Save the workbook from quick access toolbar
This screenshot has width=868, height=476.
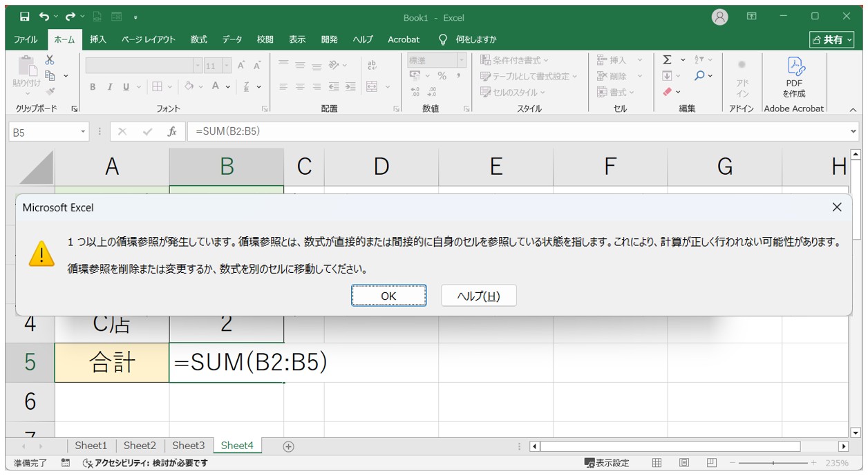tap(25, 17)
